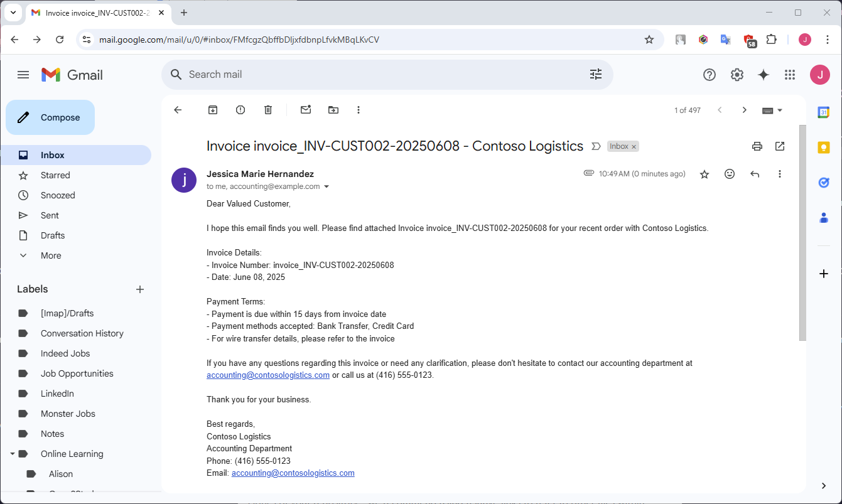Toggle the importance marker beside subject
The image size is (842, 504).
(x=596, y=146)
